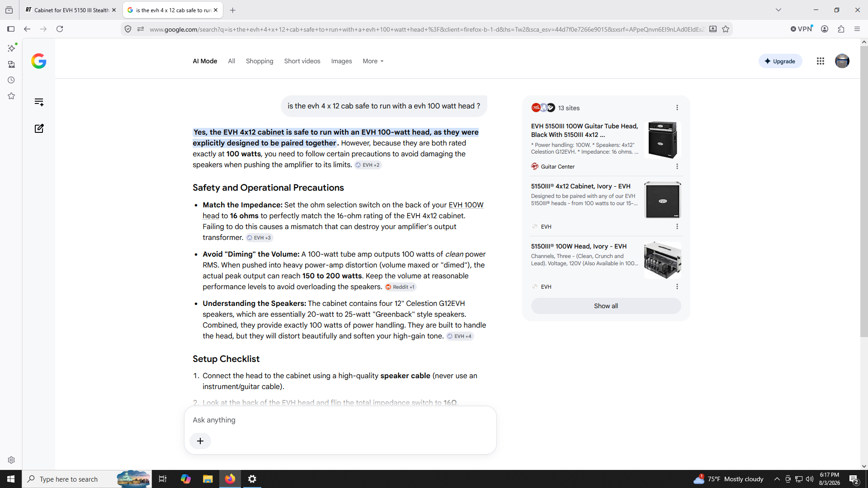Image resolution: width=868 pixels, height=488 pixels.
Task: Open Windows Start menu
Action: [x=11, y=479]
